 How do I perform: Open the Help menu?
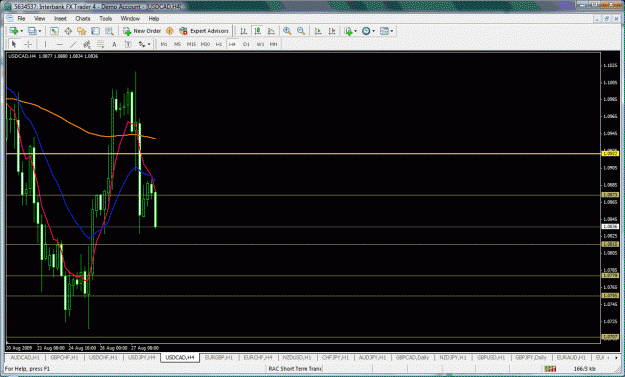(x=154, y=19)
